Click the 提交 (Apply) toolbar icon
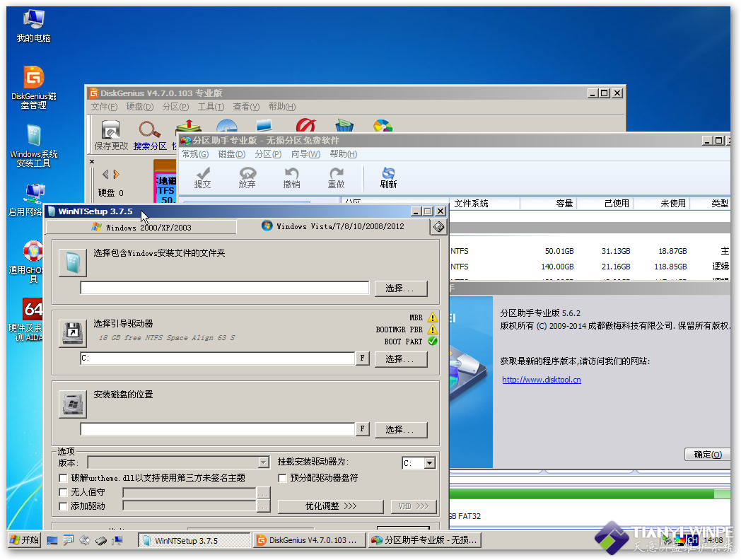 203,177
